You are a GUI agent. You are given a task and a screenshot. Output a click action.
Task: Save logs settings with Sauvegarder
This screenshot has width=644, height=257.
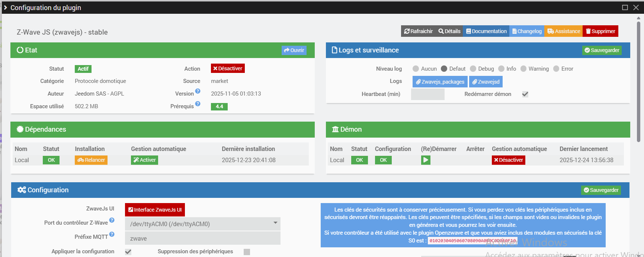pyautogui.click(x=602, y=50)
